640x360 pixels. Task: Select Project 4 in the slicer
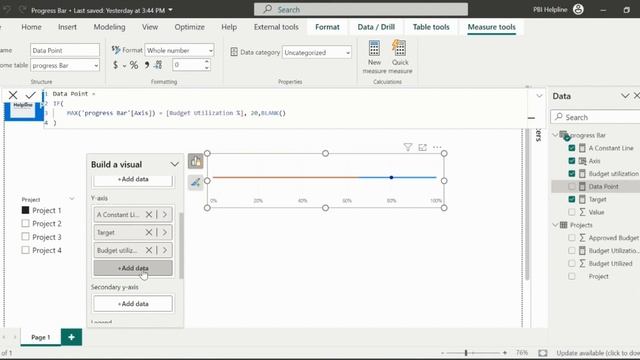[25, 250]
